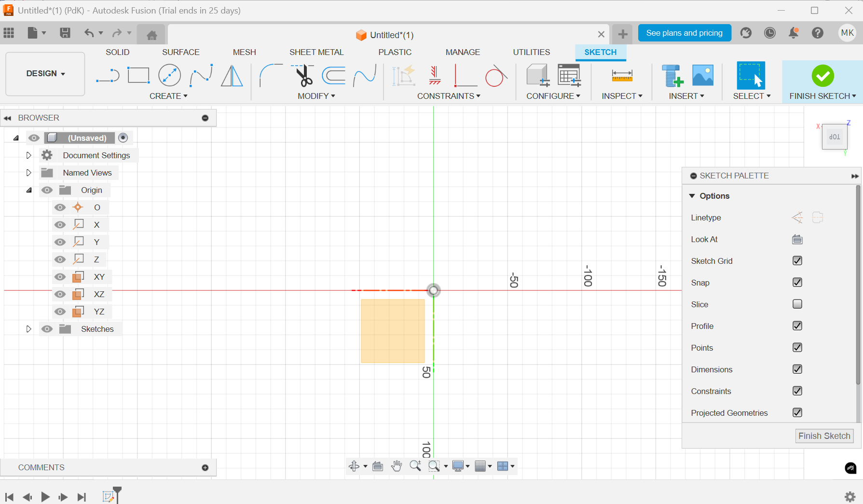This screenshot has width=863, height=504.
Task: Switch to the MESH tab
Action: (245, 52)
